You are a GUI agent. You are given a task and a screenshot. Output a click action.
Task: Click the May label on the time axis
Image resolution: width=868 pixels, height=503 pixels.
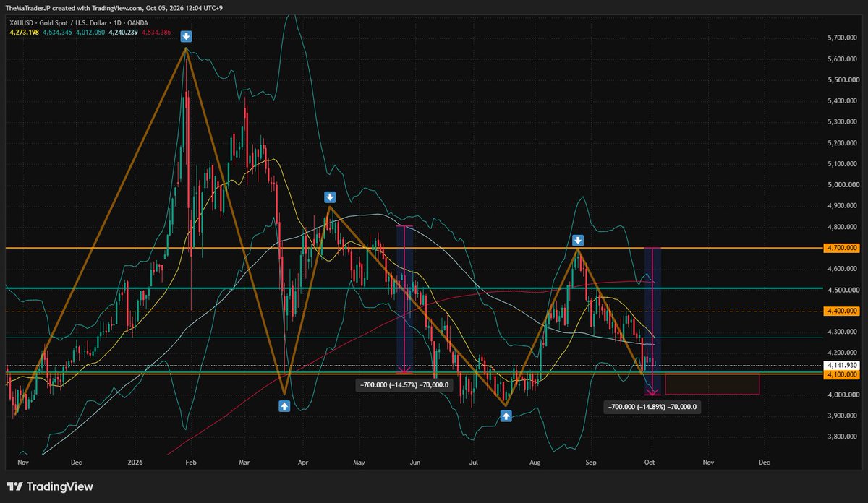359,461
